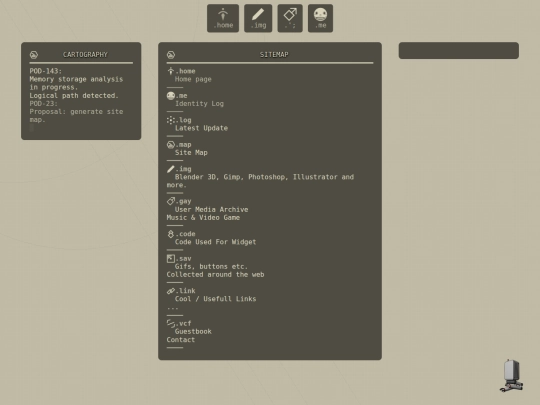Click the pencil icon beside .img entry
The image size is (540, 405).
point(171,169)
